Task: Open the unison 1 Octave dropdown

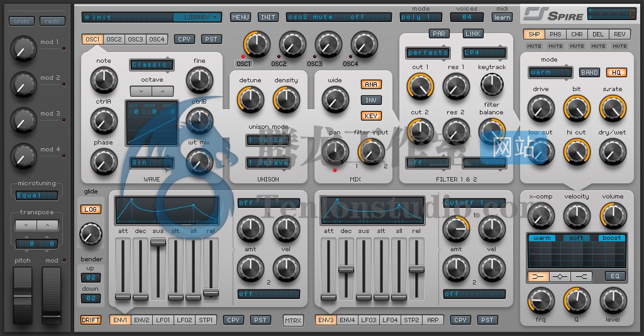Action: 268,163
